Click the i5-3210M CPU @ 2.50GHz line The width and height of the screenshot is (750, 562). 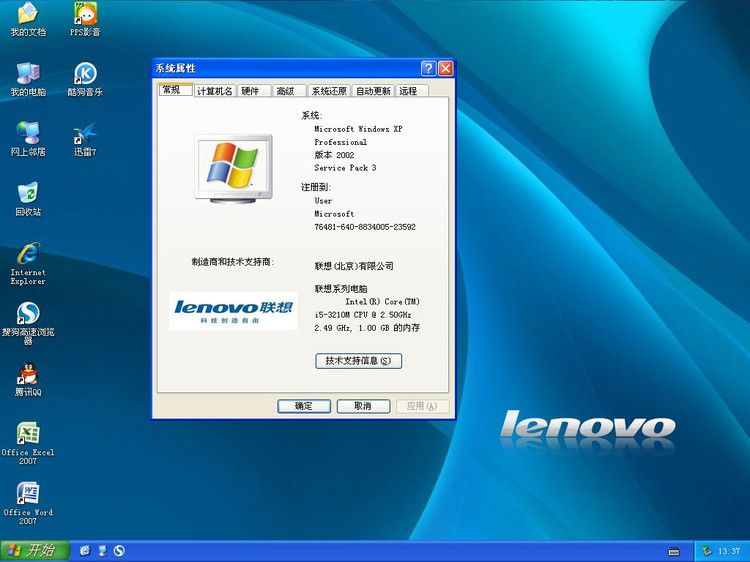tap(363, 315)
